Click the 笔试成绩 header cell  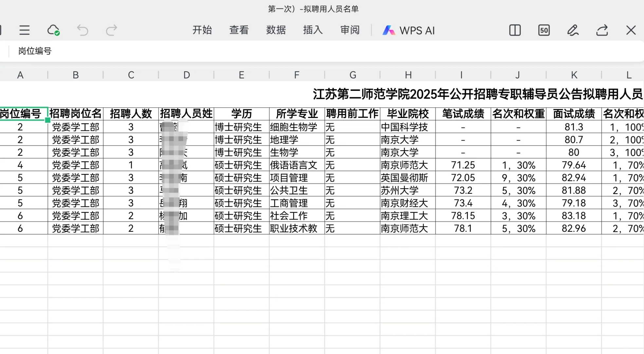click(463, 114)
